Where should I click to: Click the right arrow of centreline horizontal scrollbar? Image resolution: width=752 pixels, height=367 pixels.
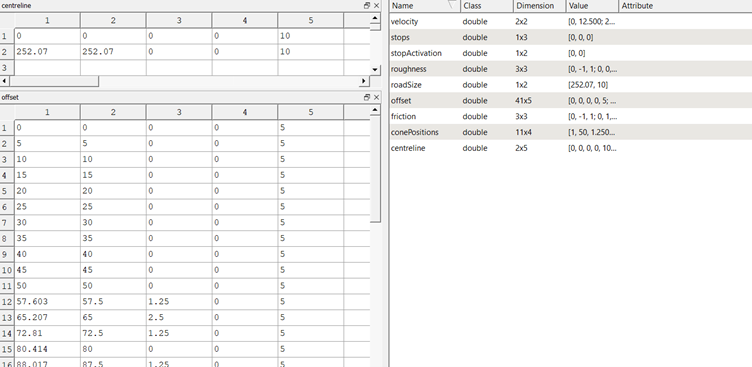[x=365, y=81]
